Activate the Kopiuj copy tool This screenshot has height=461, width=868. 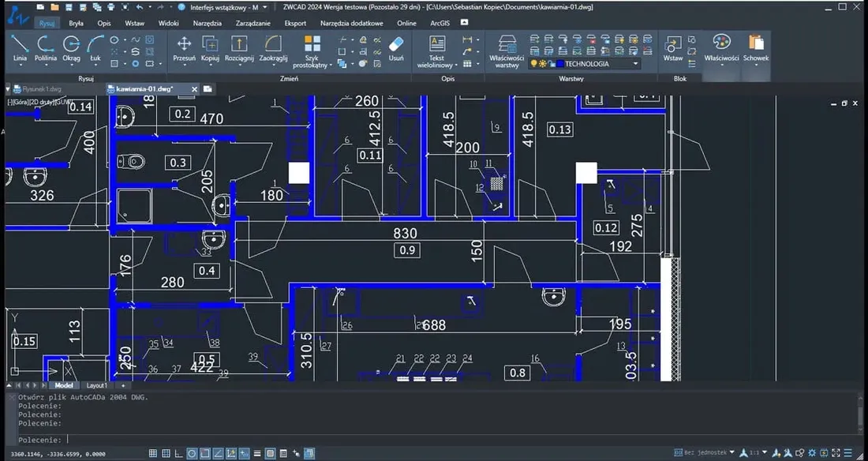[x=210, y=49]
